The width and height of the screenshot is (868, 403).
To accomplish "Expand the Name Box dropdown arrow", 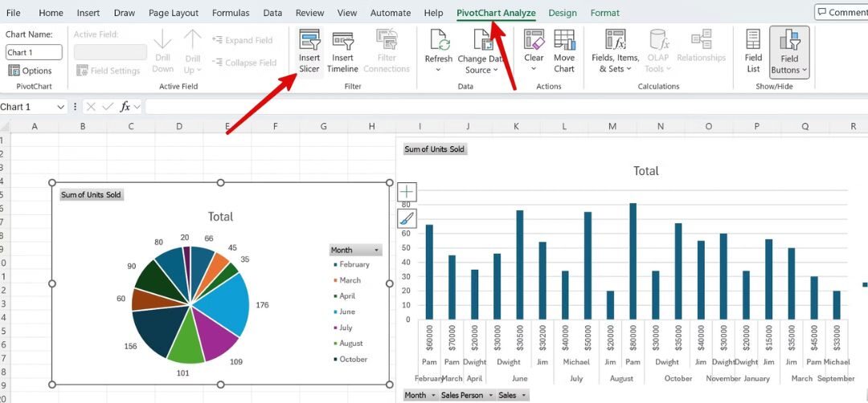I will pyautogui.click(x=61, y=107).
